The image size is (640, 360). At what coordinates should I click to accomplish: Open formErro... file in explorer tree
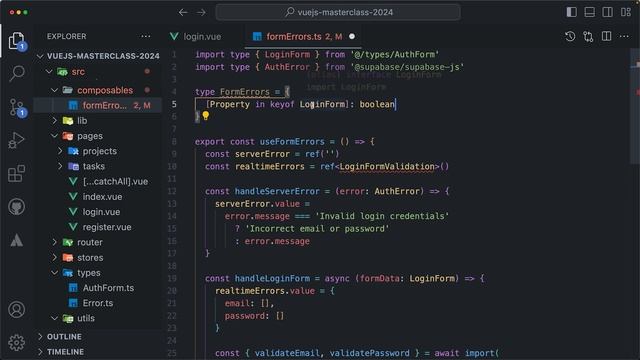pos(98,105)
